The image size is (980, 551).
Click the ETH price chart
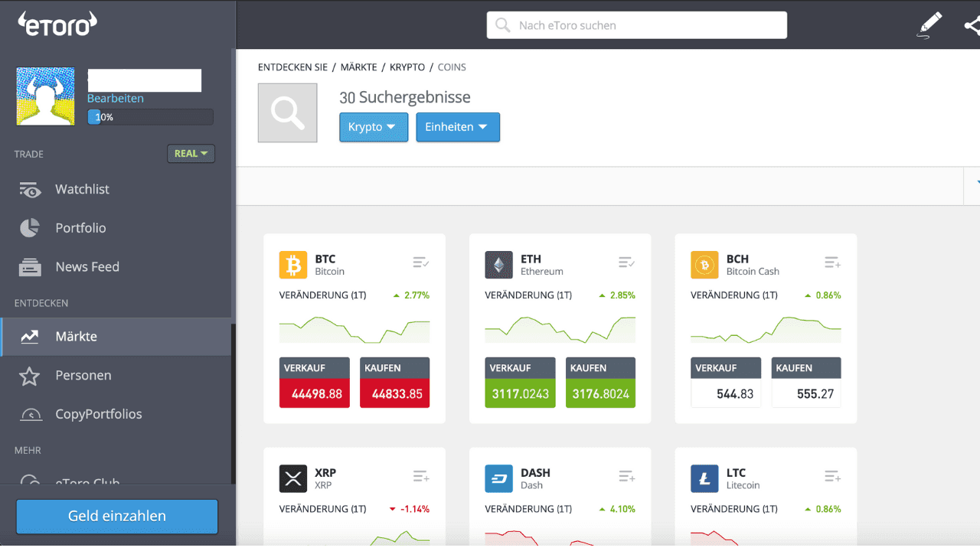(560, 328)
